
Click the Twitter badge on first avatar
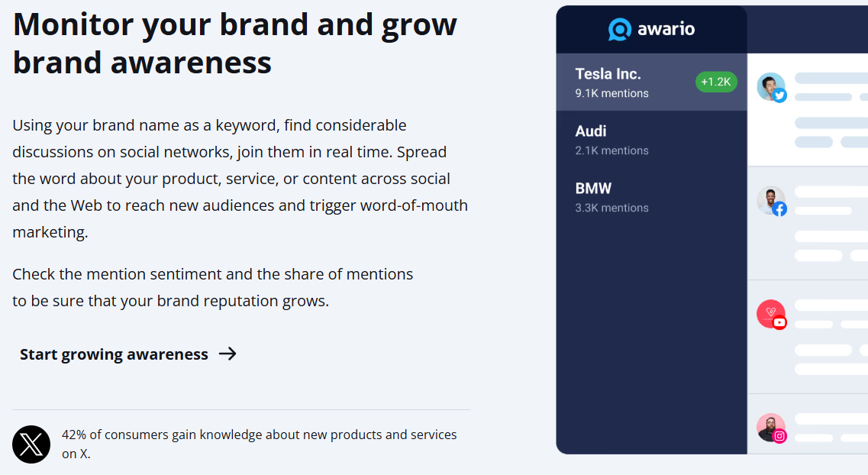coord(780,95)
